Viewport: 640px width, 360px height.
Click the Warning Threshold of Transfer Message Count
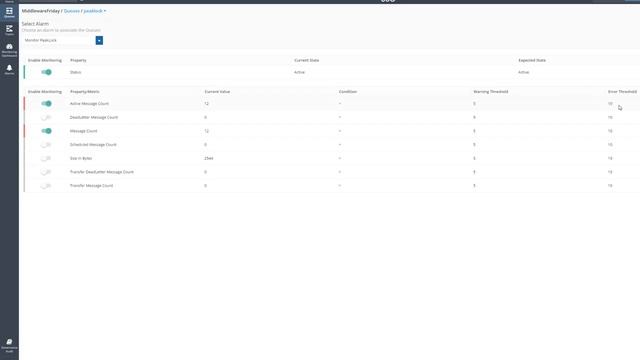click(474, 186)
